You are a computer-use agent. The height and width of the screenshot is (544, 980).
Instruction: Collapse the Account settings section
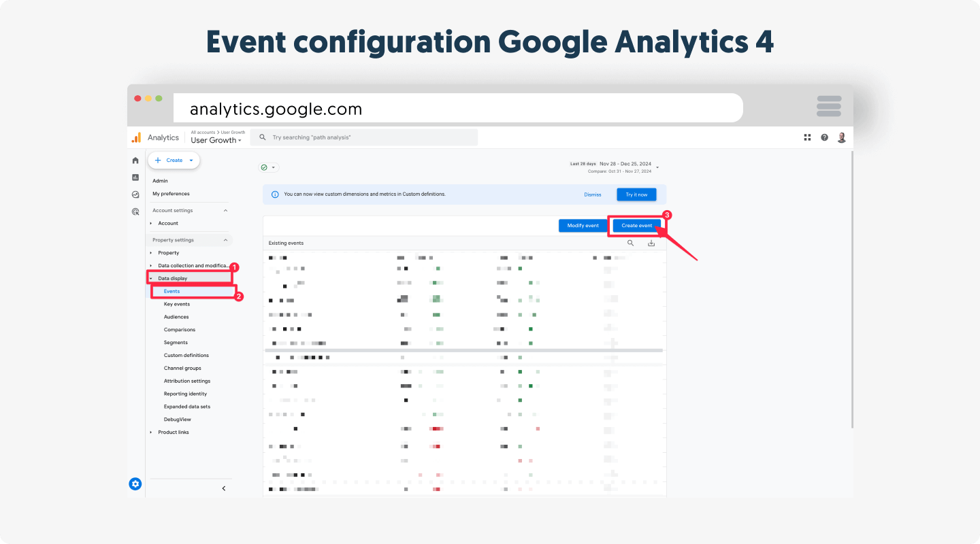pyautogui.click(x=225, y=211)
